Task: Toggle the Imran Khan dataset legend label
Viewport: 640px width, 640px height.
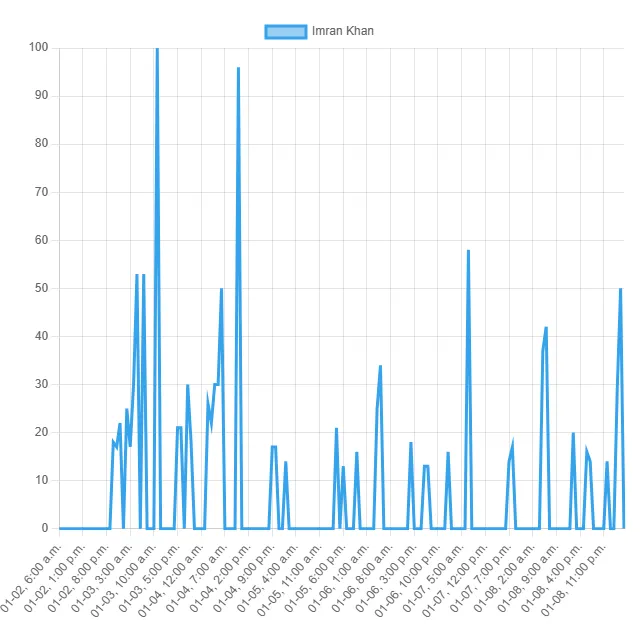Action: pyautogui.click(x=342, y=31)
